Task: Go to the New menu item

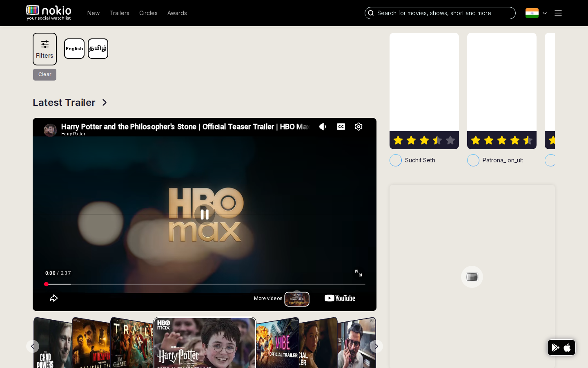Action: 94,13
